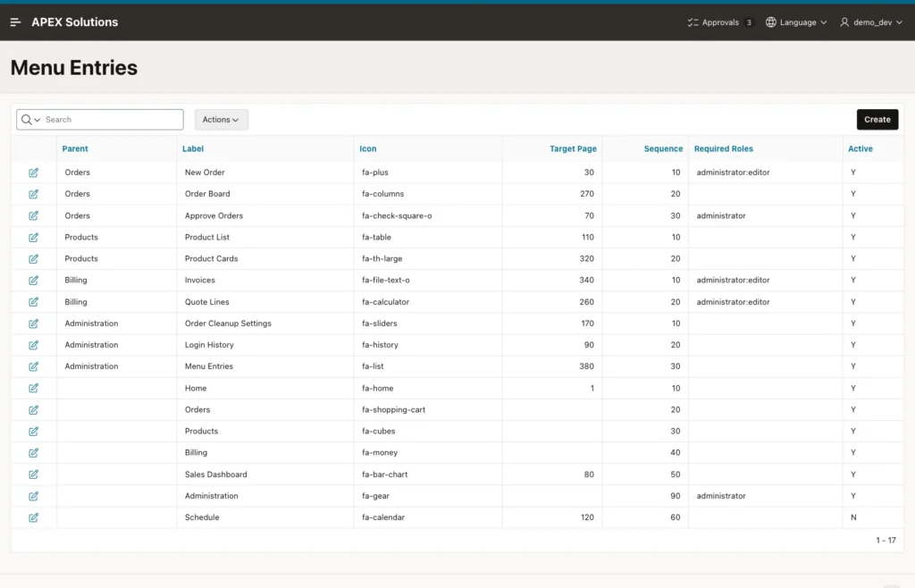Edit the Schedule row

[33, 518]
